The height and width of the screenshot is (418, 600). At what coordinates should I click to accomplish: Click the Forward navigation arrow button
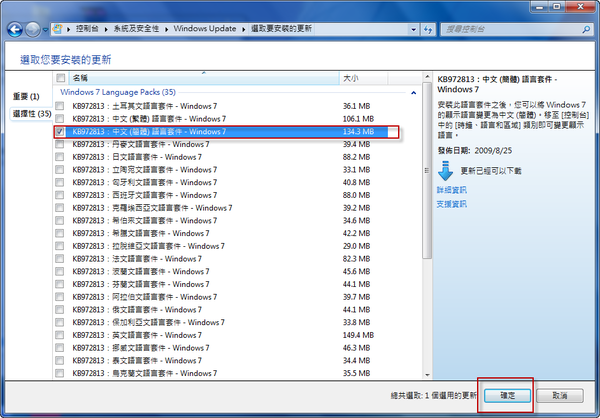(x=33, y=29)
